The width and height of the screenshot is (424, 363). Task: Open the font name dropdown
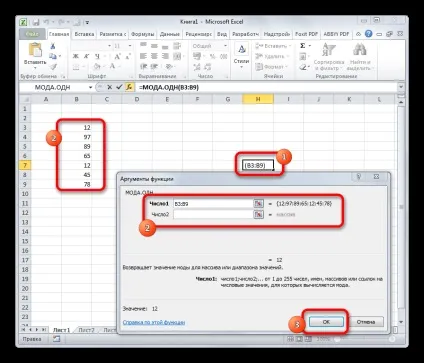click(x=109, y=46)
